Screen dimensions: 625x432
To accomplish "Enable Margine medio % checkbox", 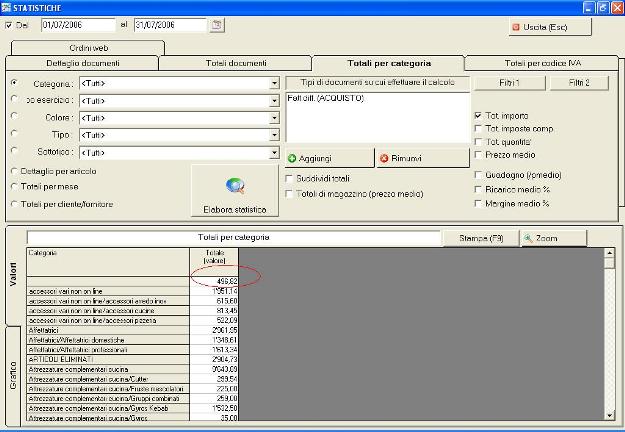I will tap(478, 204).
